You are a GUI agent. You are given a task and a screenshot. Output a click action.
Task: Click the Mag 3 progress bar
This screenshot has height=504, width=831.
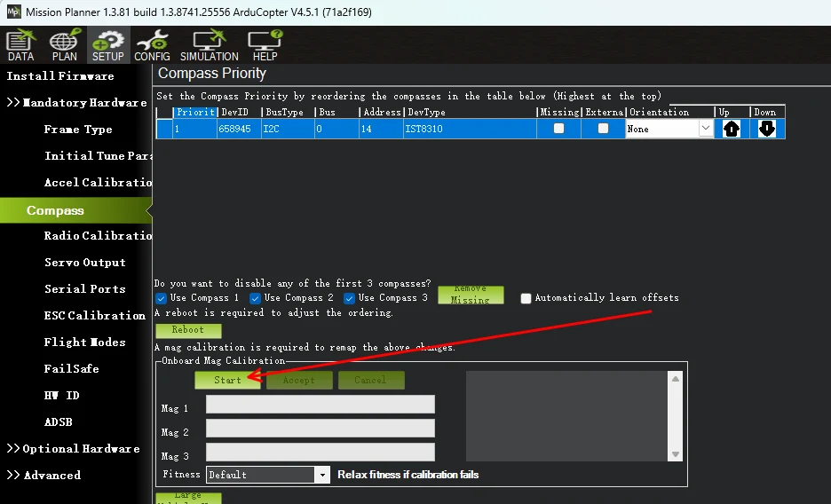pyautogui.click(x=321, y=452)
